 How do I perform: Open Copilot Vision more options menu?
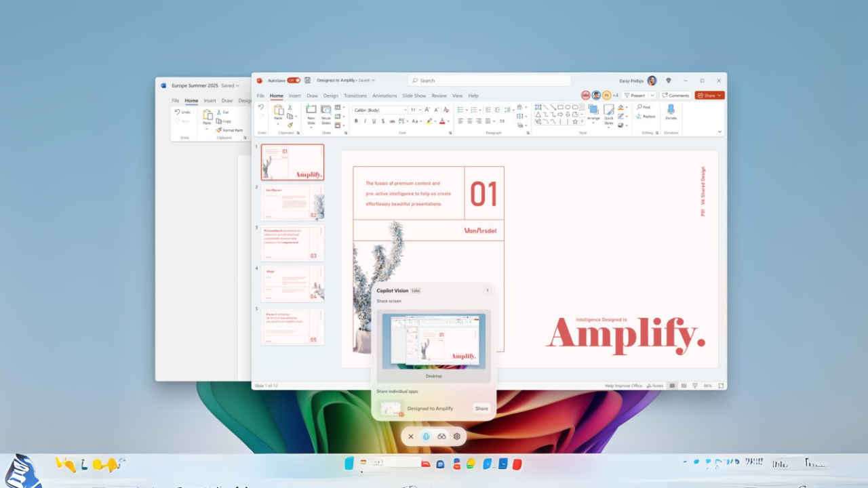pyautogui.click(x=487, y=290)
